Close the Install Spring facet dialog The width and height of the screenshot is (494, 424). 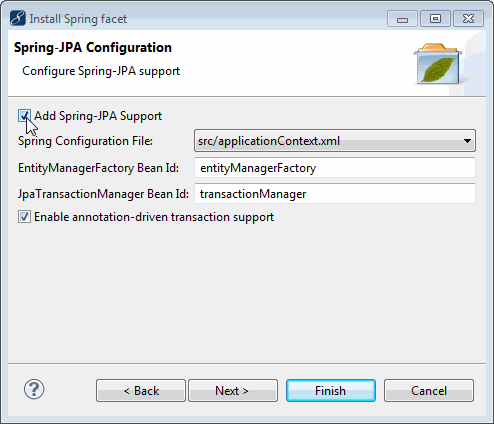[x=468, y=18]
